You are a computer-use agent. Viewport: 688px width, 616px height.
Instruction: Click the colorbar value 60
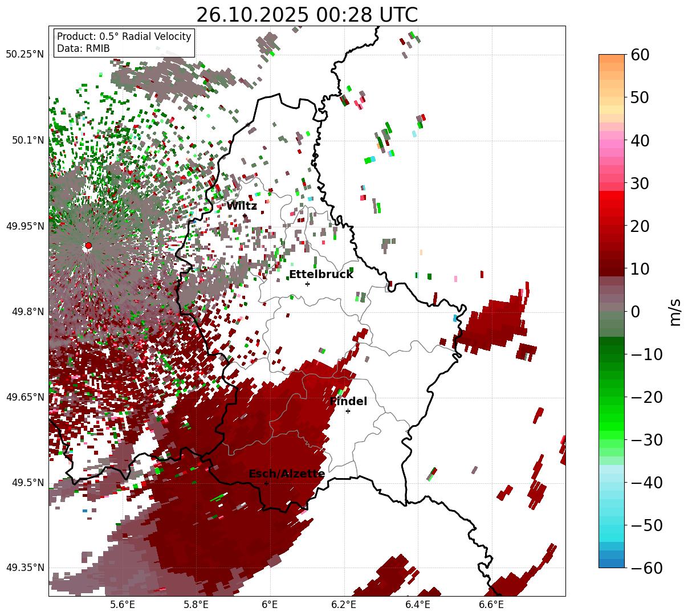pos(640,55)
